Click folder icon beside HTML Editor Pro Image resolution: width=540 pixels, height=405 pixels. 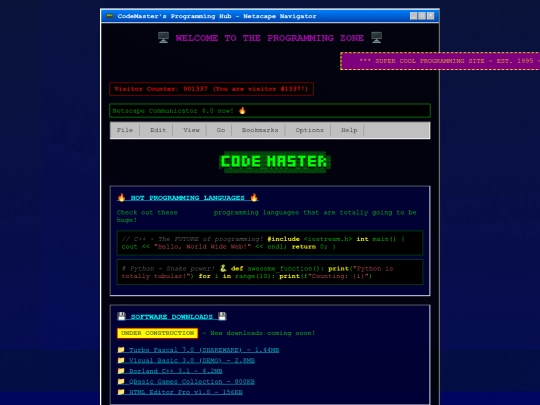[121, 392]
